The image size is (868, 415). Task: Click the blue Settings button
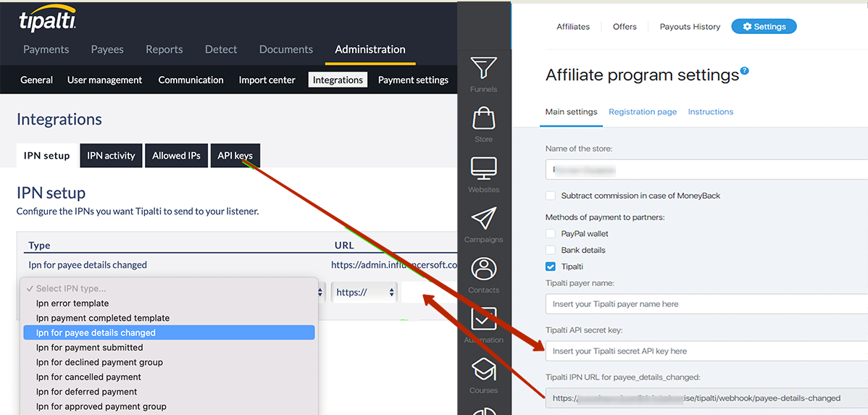tap(764, 27)
